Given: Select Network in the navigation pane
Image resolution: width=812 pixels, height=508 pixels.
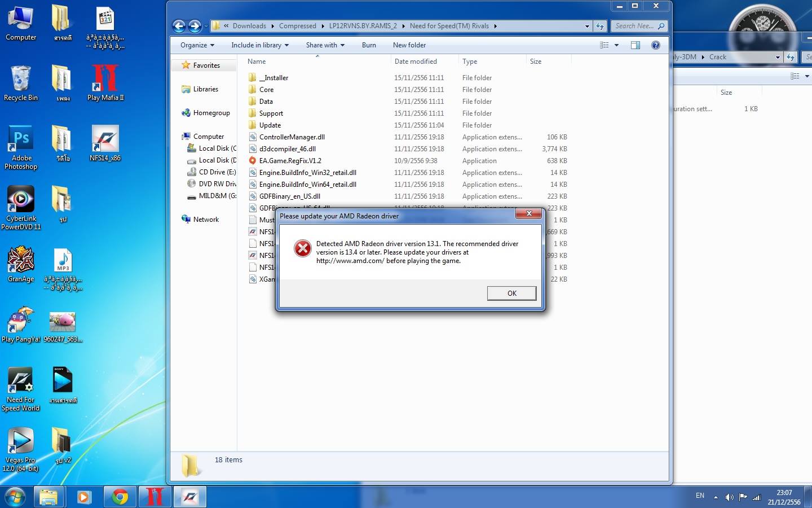Looking at the screenshot, I should tap(205, 220).
